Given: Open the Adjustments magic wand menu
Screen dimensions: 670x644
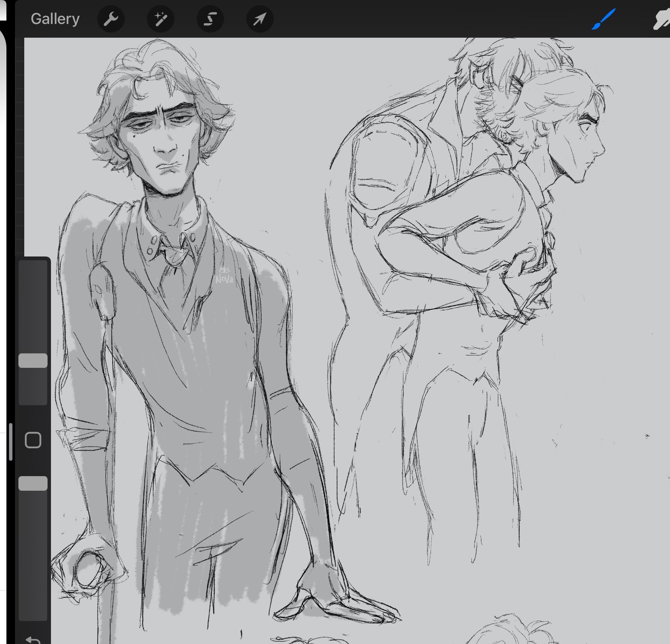Looking at the screenshot, I should [x=161, y=19].
